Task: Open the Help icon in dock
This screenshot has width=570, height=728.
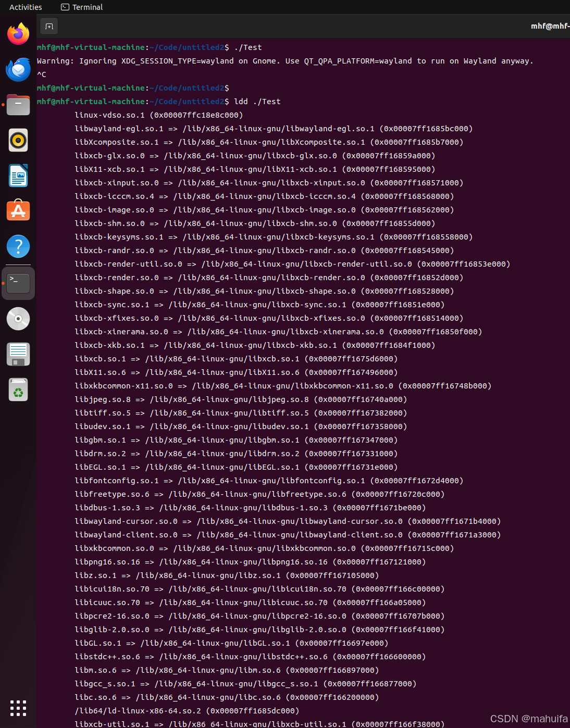Action: 18,246
